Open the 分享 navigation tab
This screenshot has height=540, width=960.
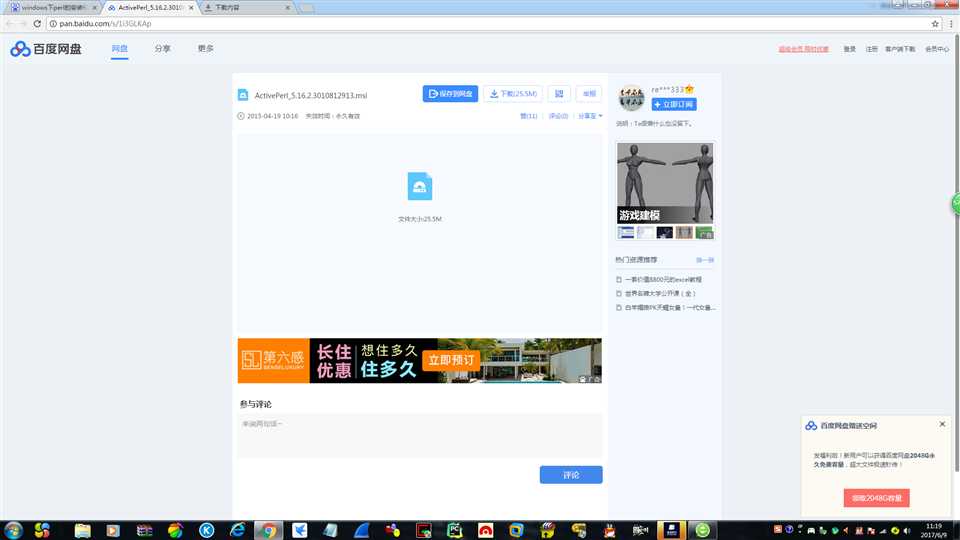point(162,48)
